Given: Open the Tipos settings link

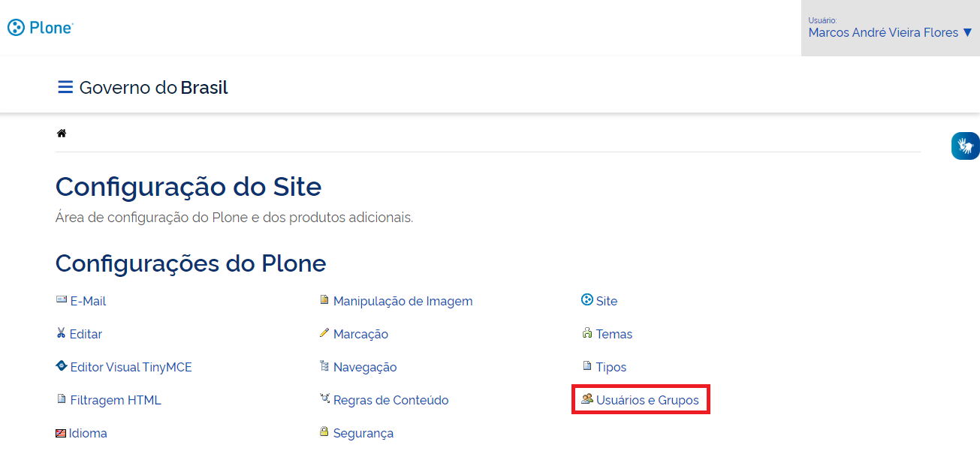Looking at the screenshot, I should click(611, 367).
